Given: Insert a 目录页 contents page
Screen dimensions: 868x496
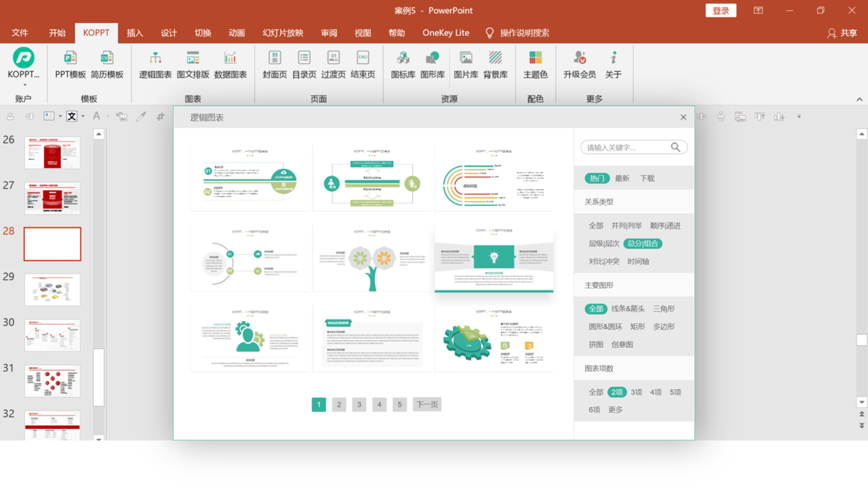Looking at the screenshot, I should click(x=304, y=64).
